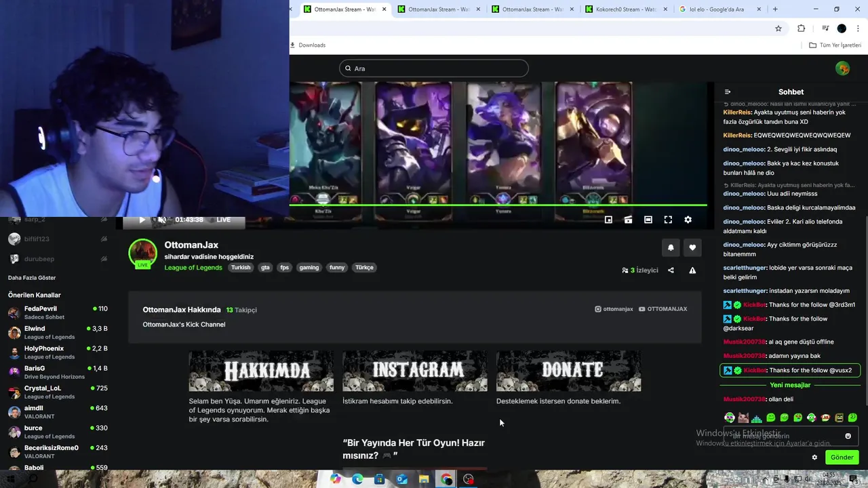Screen dimensions: 868x488
Task: Click the INSTAGRAM banner panel
Action: click(x=415, y=371)
